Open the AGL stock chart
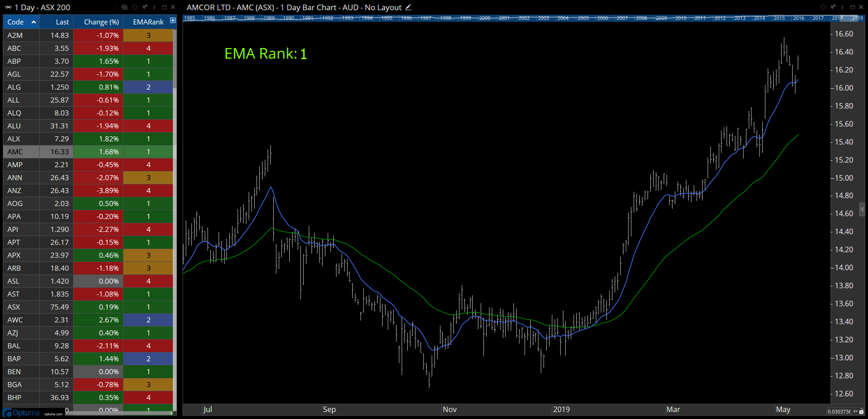Viewport: 868px width, 419px height. point(14,74)
